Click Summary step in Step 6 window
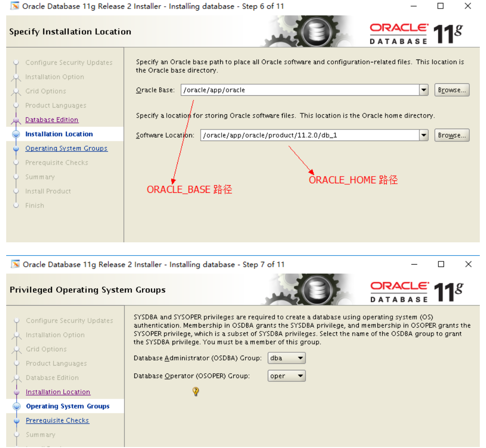 pyautogui.click(x=40, y=177)
